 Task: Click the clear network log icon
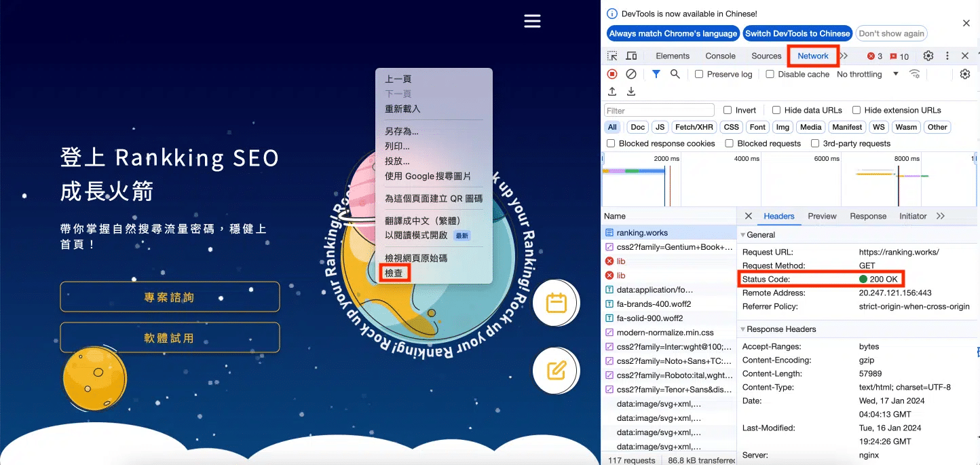(x=631, y=74)
